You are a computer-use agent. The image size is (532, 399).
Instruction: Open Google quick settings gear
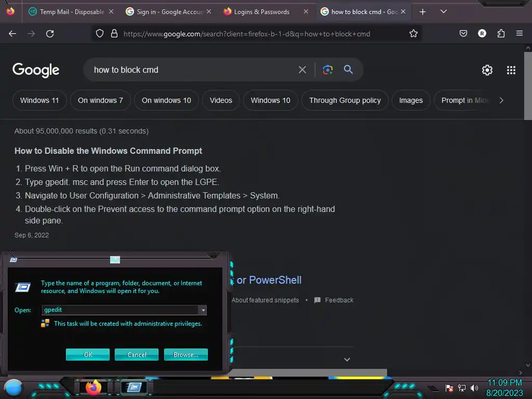tap(487, 70)
